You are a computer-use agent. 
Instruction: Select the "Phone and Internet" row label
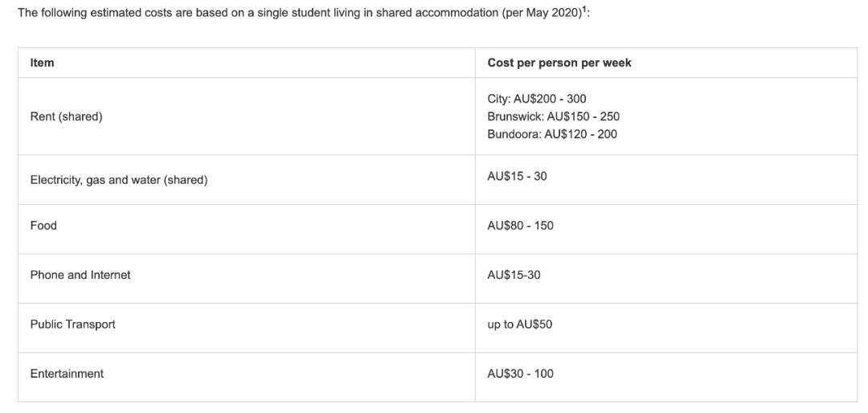tap(80, 275)
